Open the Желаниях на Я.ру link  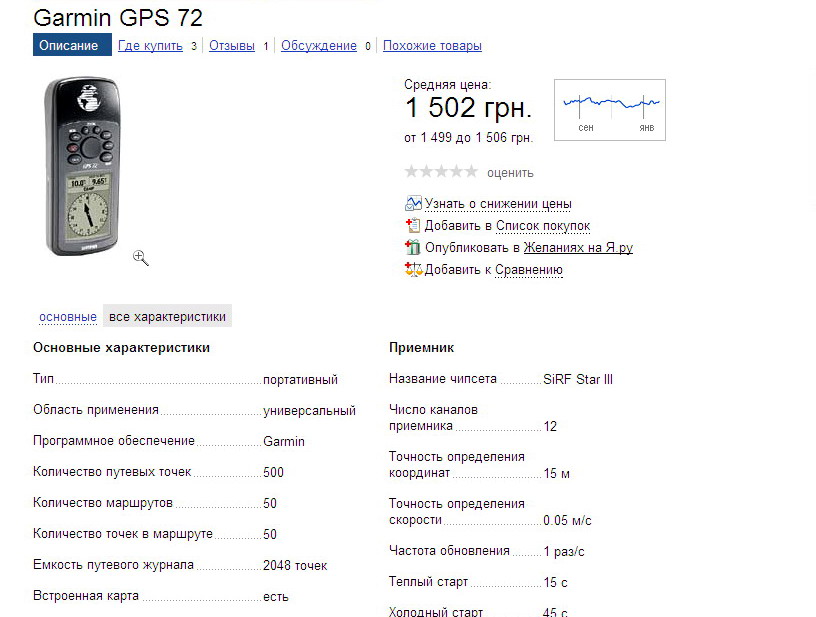[x=578, y=248]
